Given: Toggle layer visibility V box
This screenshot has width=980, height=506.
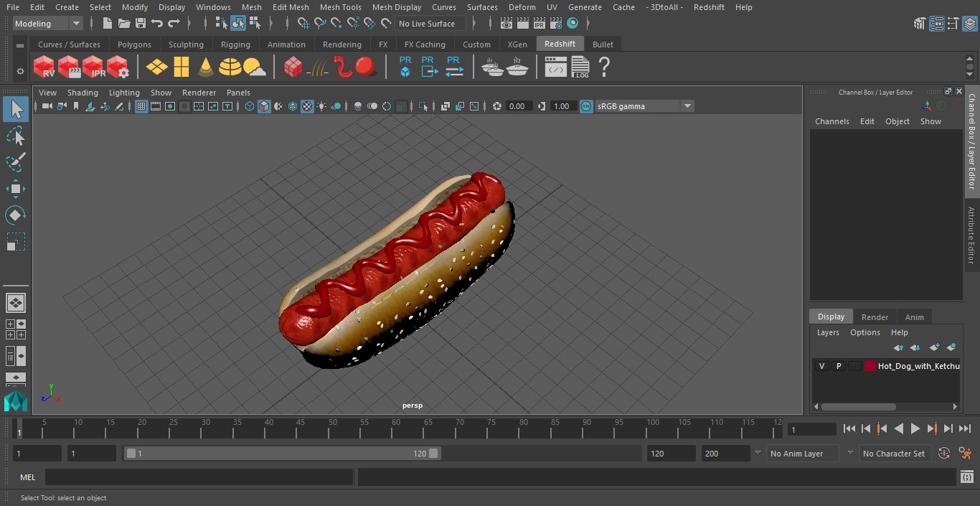Looking at the screenshot, I should [821, 366].
